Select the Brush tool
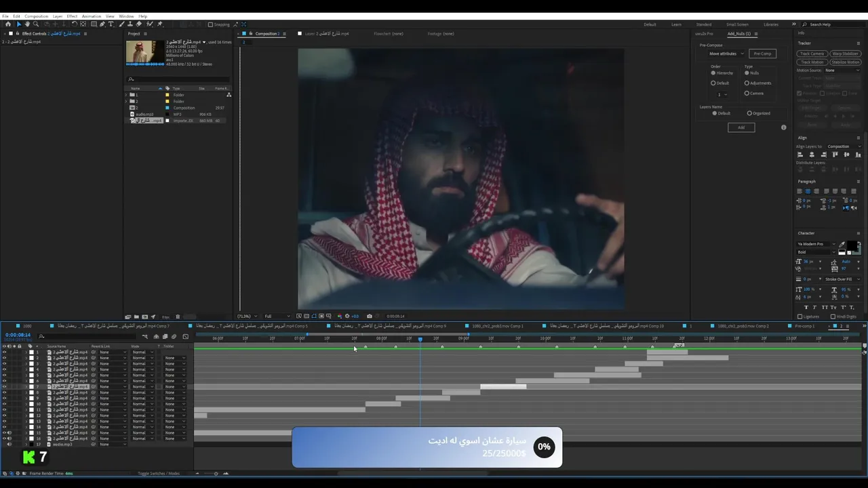 click(x=121, y=24)
